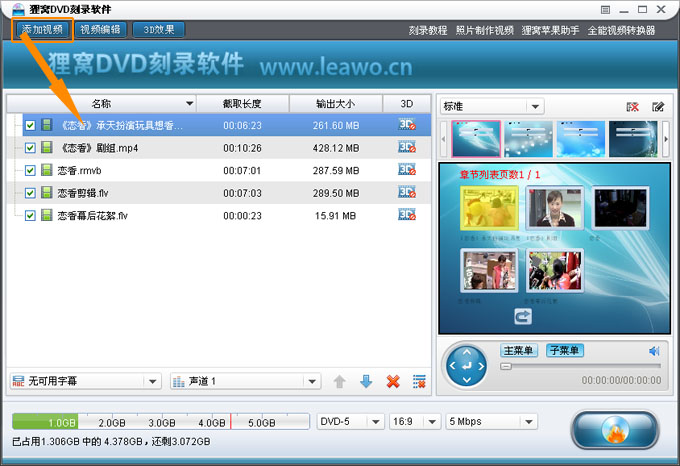680x466 pixels.
Task: Click the 3D icon for 恋香幕后花絮.flv row
Action: click(x=407, y=215)
